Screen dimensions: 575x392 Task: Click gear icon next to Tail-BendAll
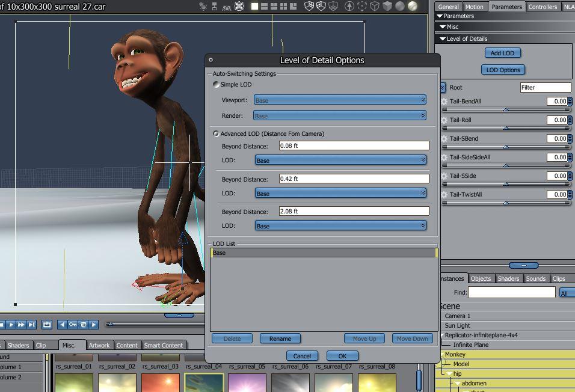(x=444, y=102)
